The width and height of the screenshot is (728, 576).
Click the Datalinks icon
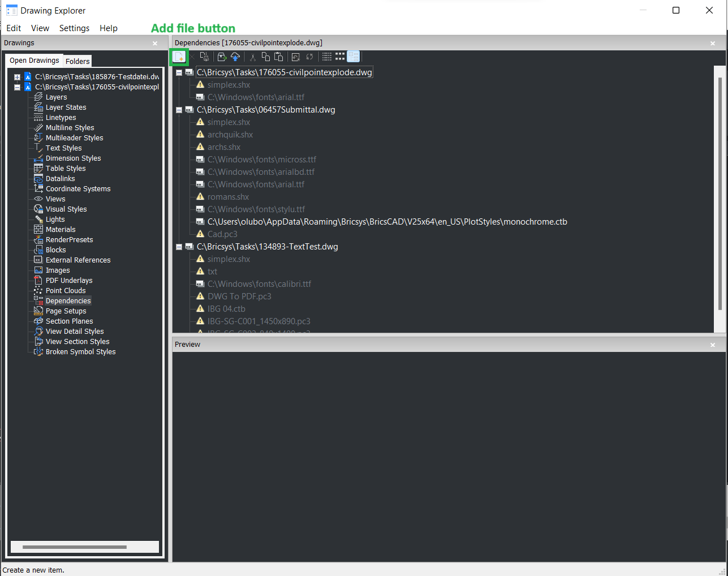(38, 179)
